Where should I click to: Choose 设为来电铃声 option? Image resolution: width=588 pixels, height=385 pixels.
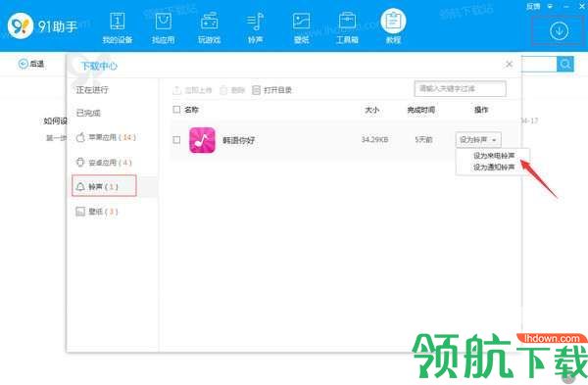(494, 156)
